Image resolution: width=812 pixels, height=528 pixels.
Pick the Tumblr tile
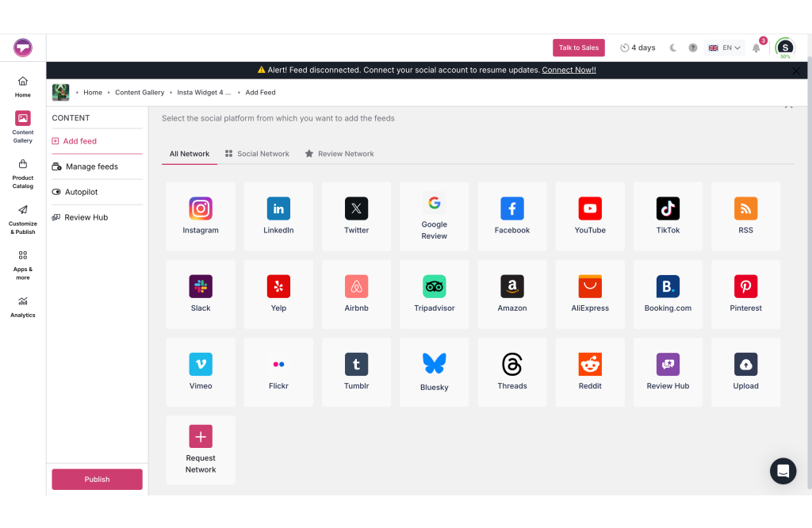coord(356,372)
